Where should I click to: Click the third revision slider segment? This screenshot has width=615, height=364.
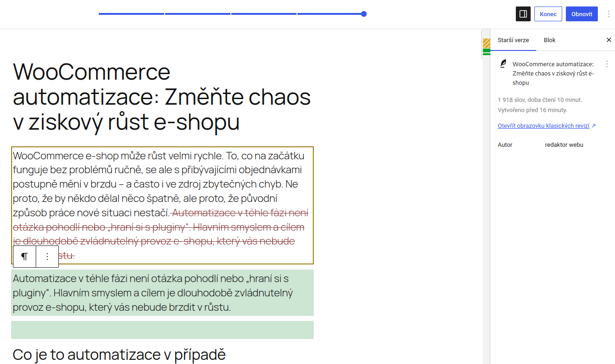click(264, 14)
